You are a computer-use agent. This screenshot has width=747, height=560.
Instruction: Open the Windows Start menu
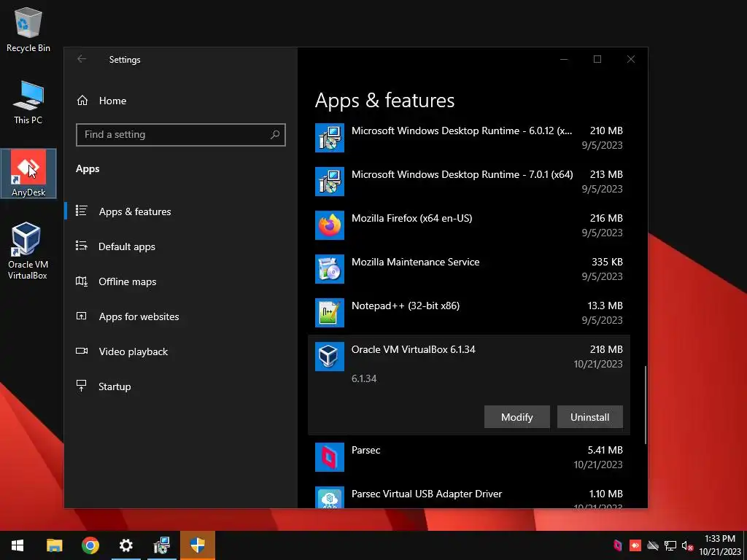[18, 545]
